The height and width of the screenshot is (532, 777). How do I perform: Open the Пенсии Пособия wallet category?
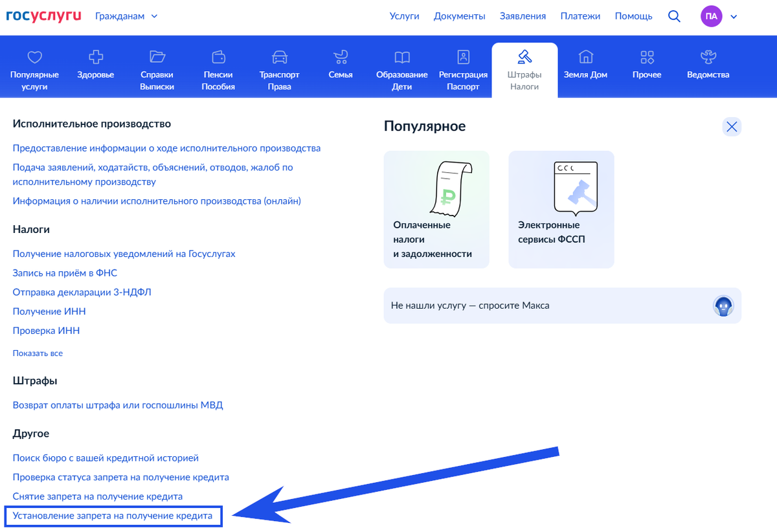218,70
